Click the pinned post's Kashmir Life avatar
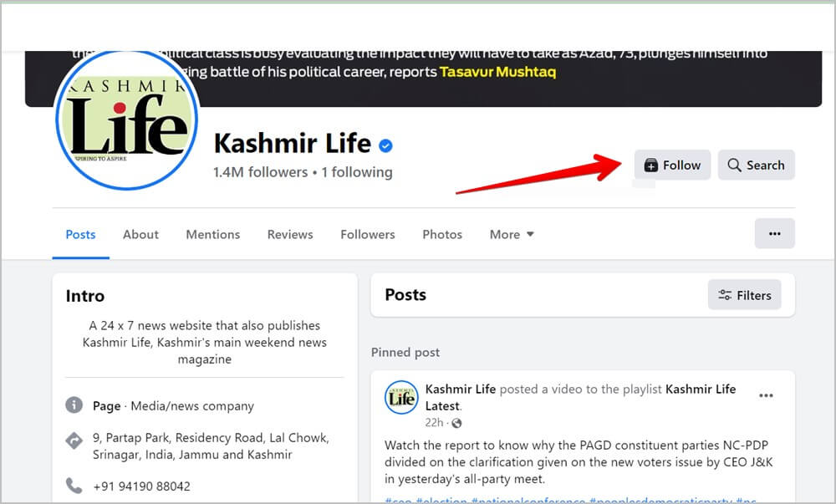 pyautogui.click(x=401, y=398)
